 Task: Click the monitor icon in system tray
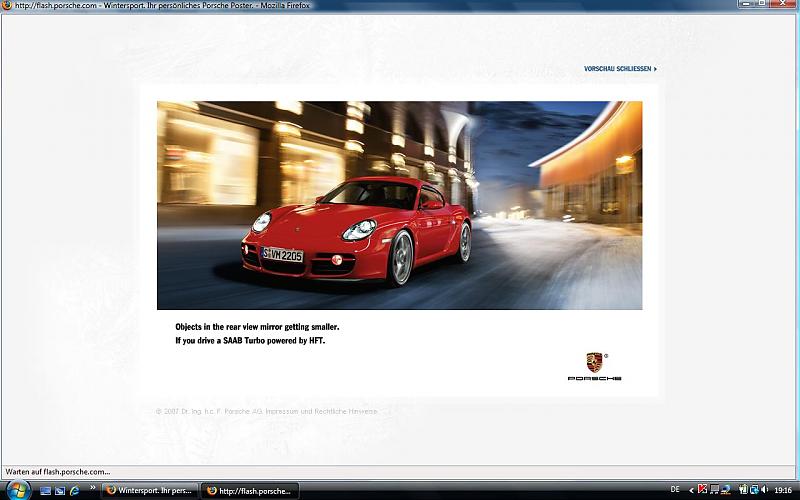(714, 490)
